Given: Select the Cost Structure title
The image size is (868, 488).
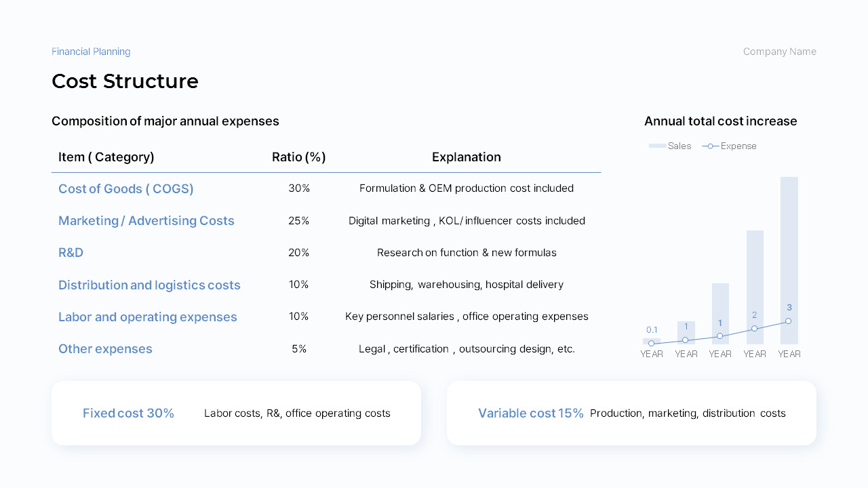Looking at the screenshot, I should 125,81.
